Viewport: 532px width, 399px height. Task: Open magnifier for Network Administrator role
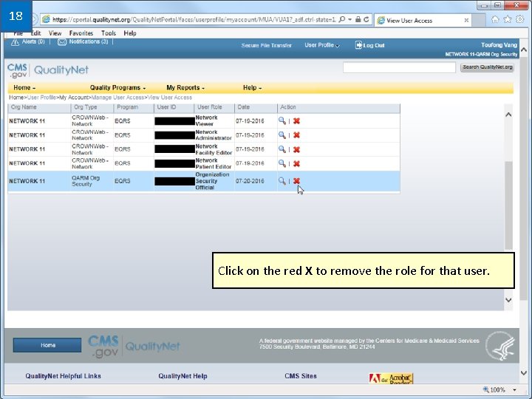click(282, 135)
